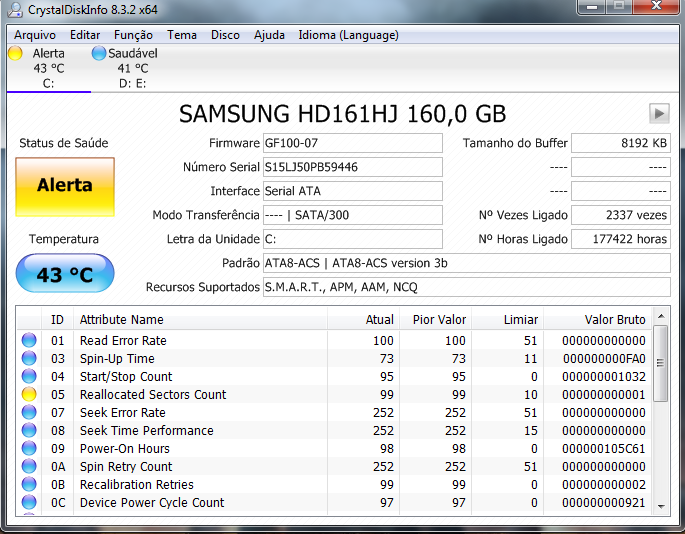Open the Idioma (Language) menu

coord(348,35)
